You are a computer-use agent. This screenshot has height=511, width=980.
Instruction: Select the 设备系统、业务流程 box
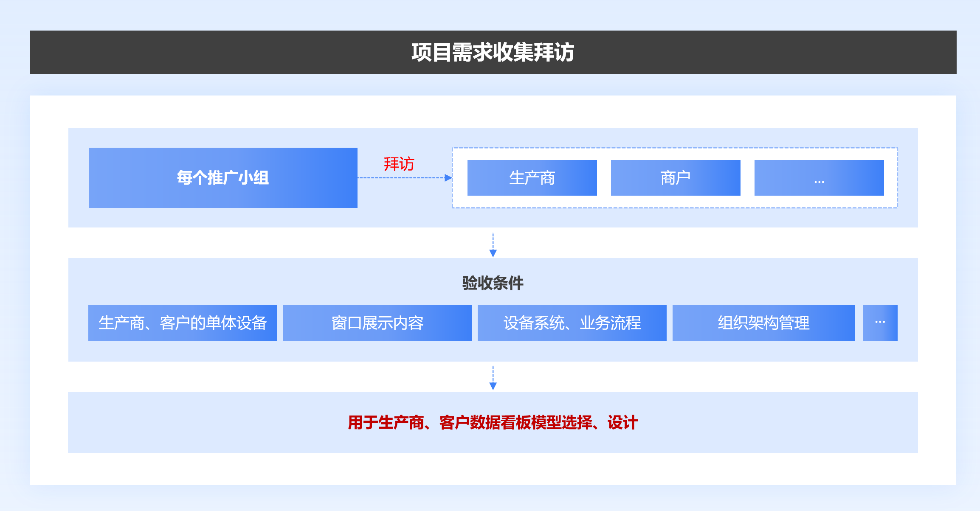572,323
